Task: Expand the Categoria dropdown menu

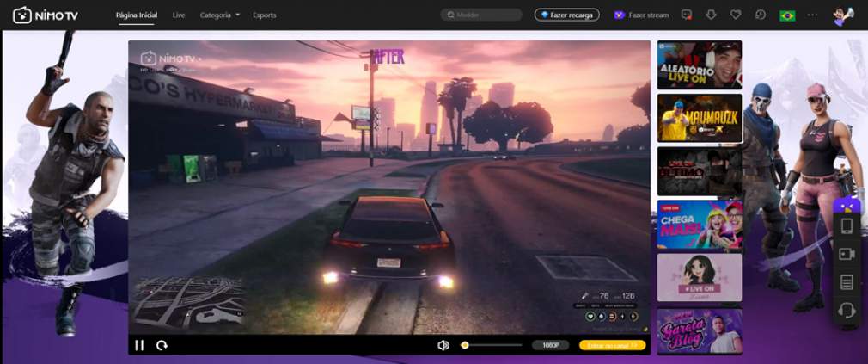Action: click(220, 15)
